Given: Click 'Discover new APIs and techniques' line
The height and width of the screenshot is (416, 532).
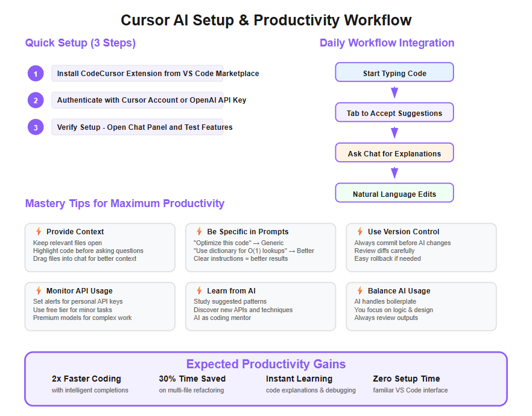Looking at the screenshot, I should click(x=243, y=310).
